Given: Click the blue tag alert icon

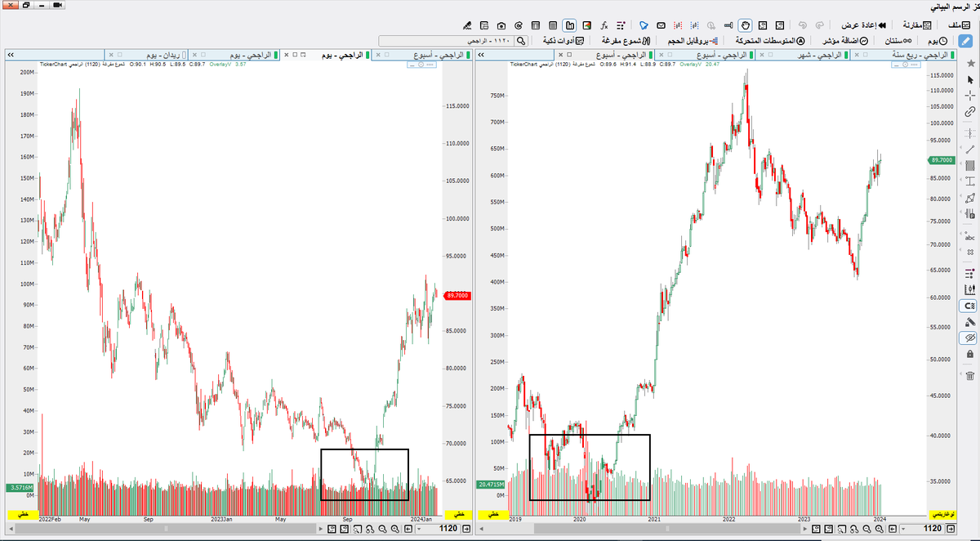Looking at the screenshot, I should pyautogui.click(x=644, y=25).
